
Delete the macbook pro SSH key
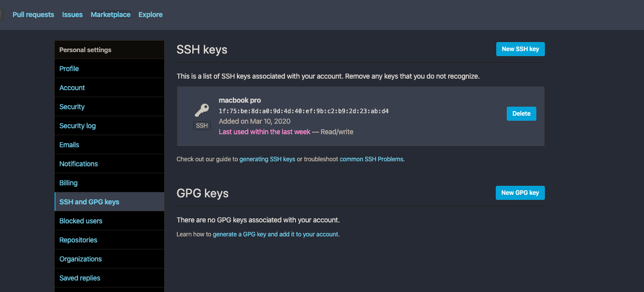click(x=521, y=114)
